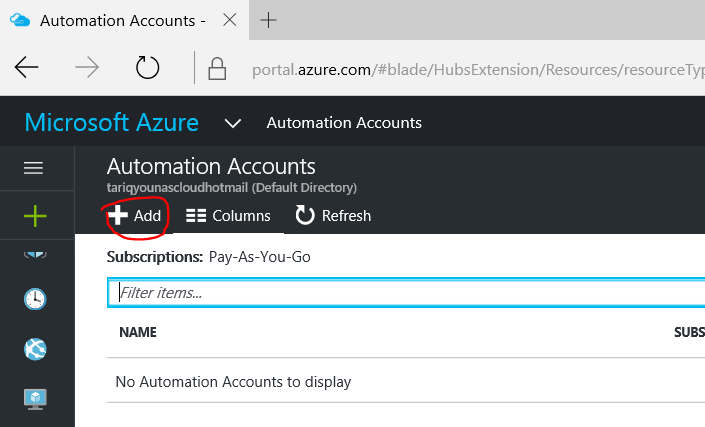This screenshot has width=705, height=427.
Task: Open the hamburger sidebar menu
Action: point(33,168)
